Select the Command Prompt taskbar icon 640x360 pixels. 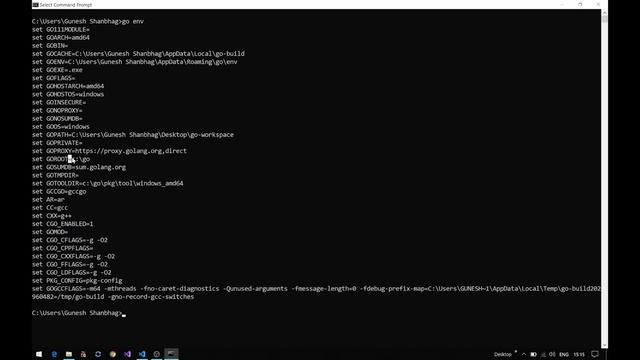pyautogui.click(x=171, y=354)
